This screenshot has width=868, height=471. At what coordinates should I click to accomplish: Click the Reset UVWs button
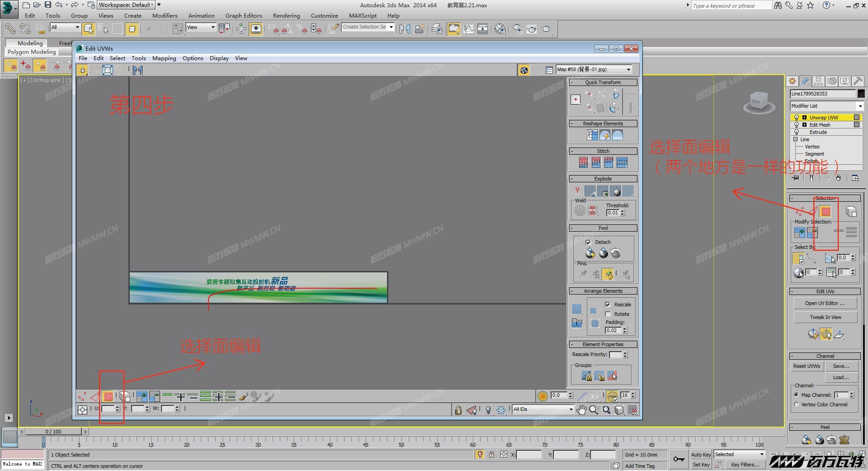[x=807, y=366]
